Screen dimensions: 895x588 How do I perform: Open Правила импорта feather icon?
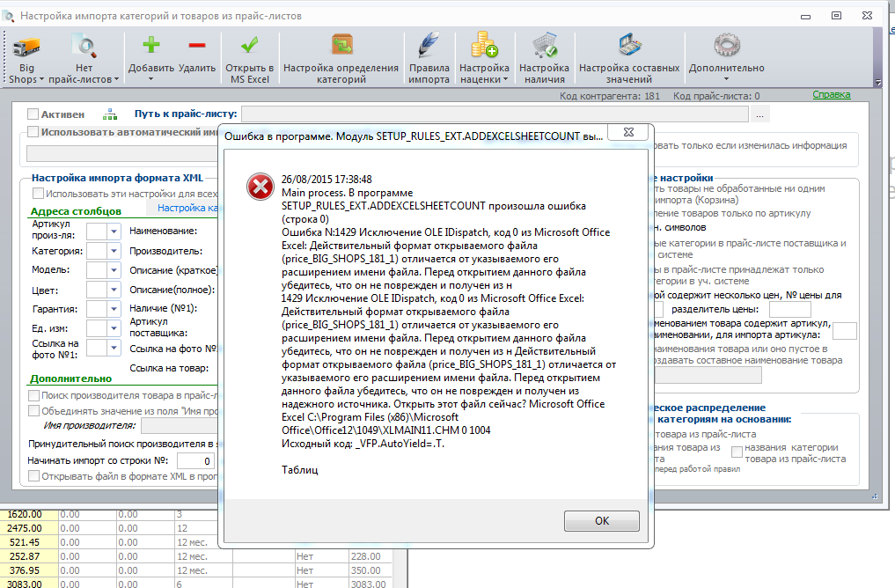[x=429, y=45]
